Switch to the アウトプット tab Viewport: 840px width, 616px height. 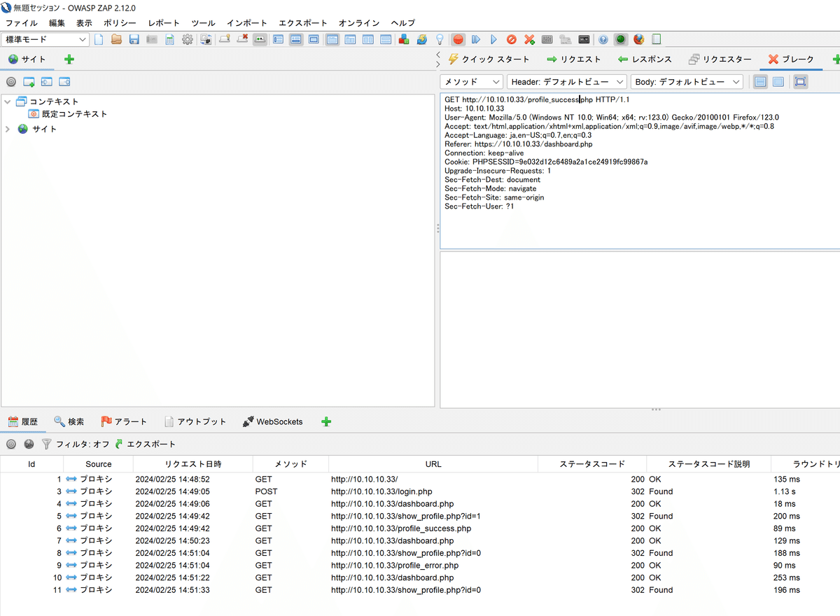(x=195, y=421)
